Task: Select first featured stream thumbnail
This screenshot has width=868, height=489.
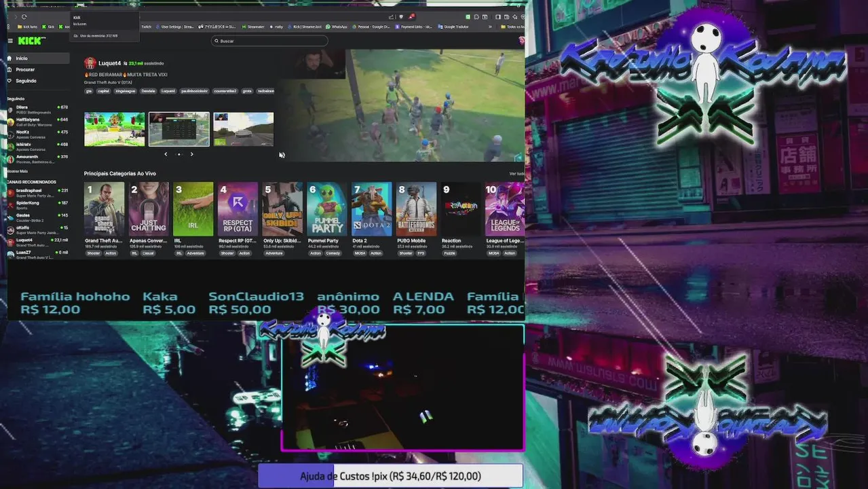Action: click(x=114, y=129)
